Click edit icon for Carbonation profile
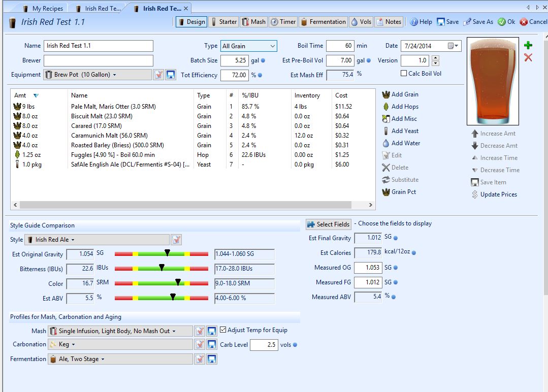Viewport: 548px width, 392px height. (200, 344)
